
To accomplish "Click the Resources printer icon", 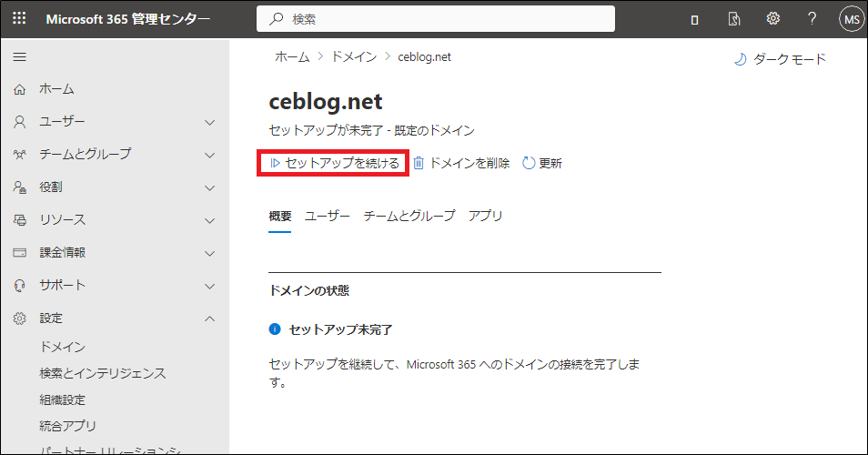I will [x=19, y=219].
